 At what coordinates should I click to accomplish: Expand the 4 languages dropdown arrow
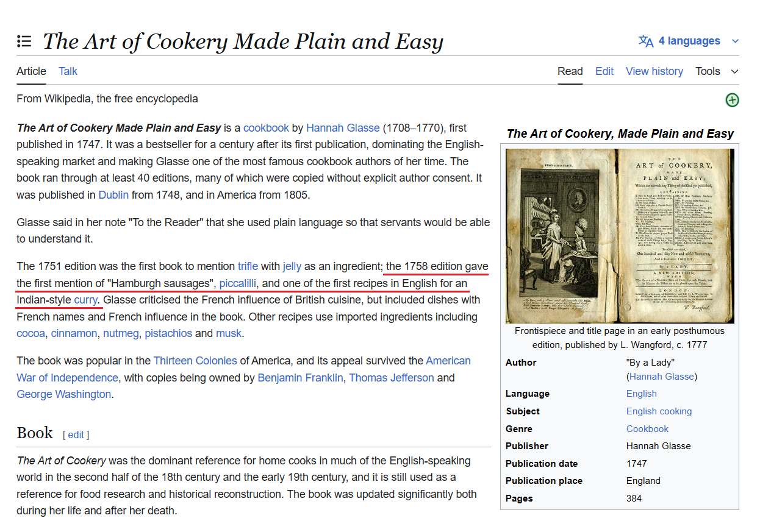(x=735, y=41)
